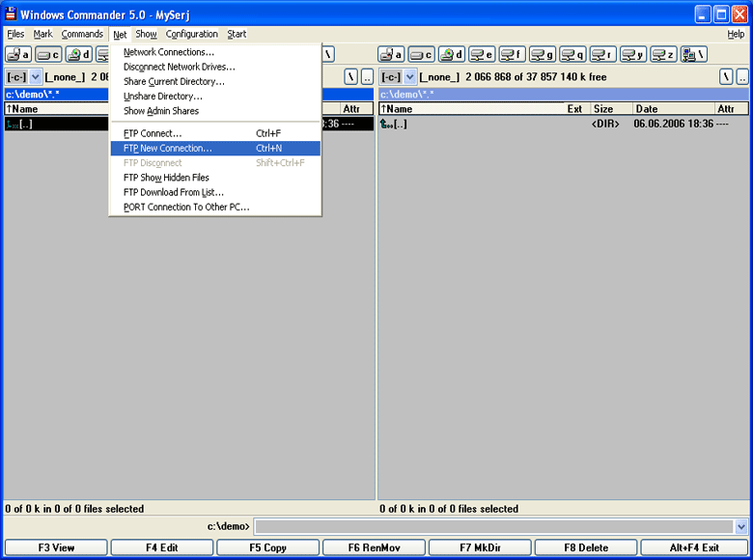Click the Alt+F4 Exit button

[x=694, y=547]
